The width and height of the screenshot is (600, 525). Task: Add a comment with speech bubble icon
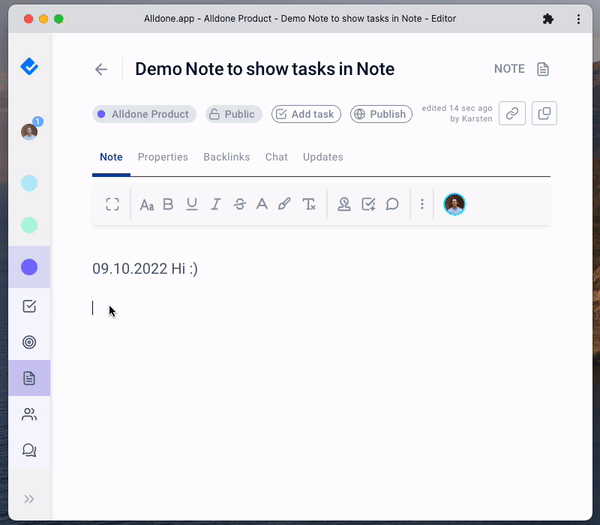(x=392, y=204)
